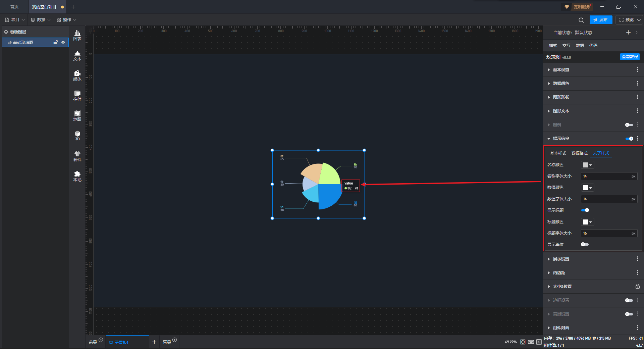Screen dimensions: 644x349
Task: Open the 数据 menu
Action: click(x=41, y=20)
